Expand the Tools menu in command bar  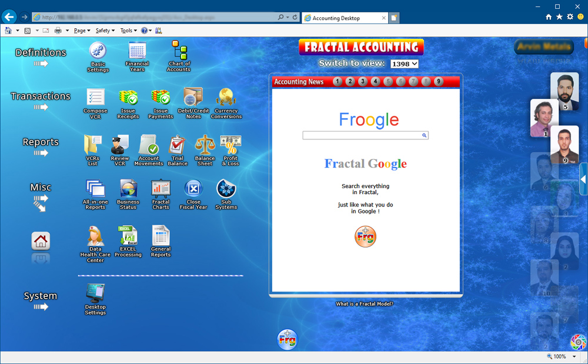pos(128,31)
